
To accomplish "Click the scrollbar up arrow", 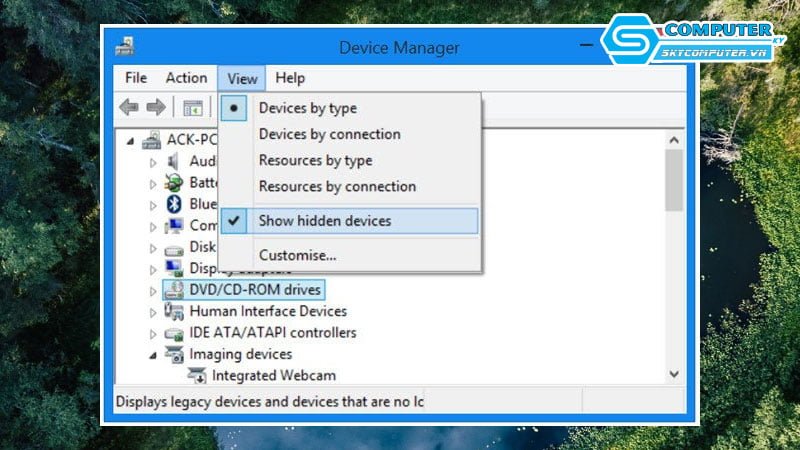I will (674, 140).
